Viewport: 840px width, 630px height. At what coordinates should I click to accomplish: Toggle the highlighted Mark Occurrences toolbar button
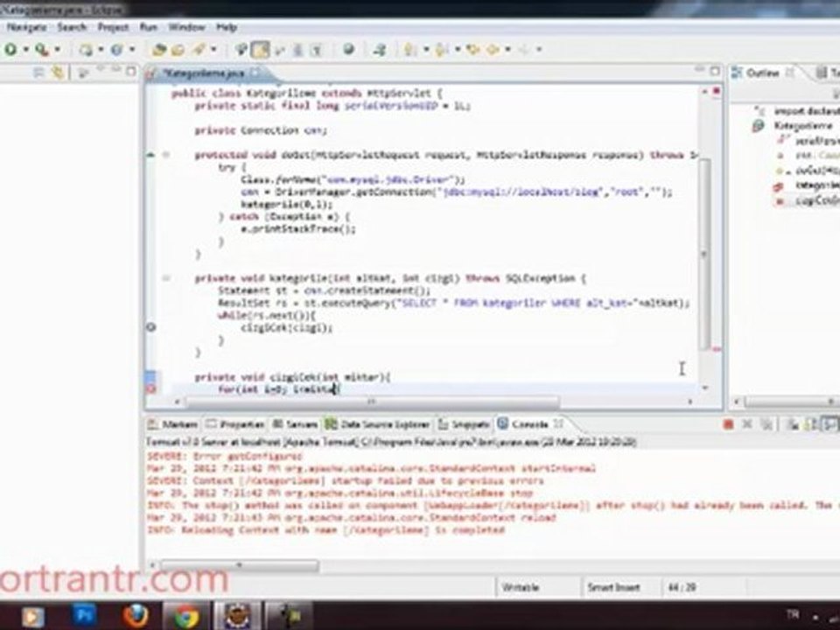(260, 50)
